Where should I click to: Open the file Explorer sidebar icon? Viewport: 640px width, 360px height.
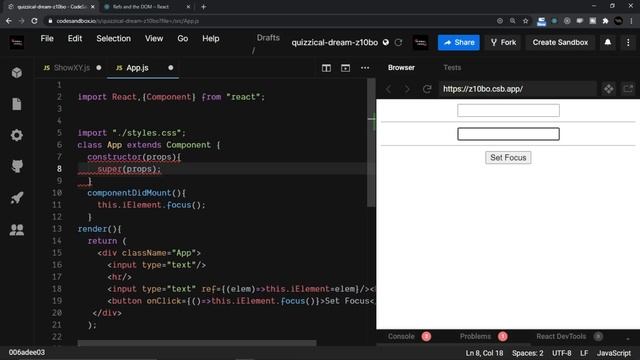tap(17, 104)
